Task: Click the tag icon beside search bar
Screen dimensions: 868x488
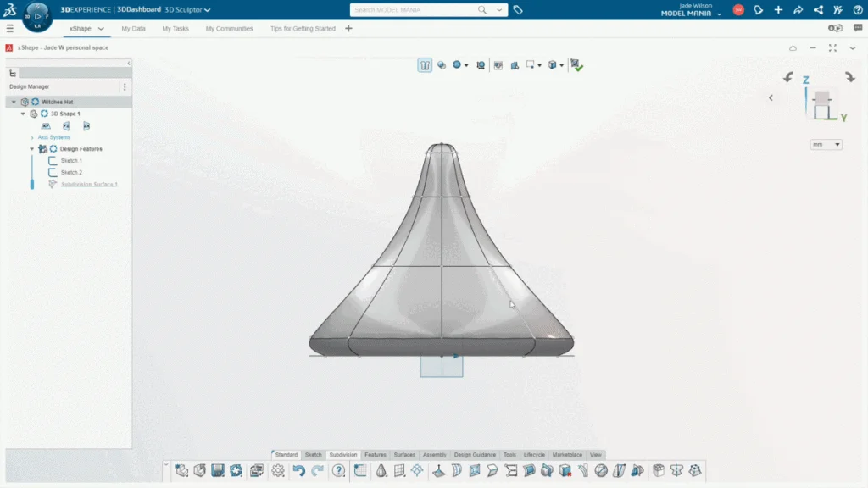Action: click(518, 10)
